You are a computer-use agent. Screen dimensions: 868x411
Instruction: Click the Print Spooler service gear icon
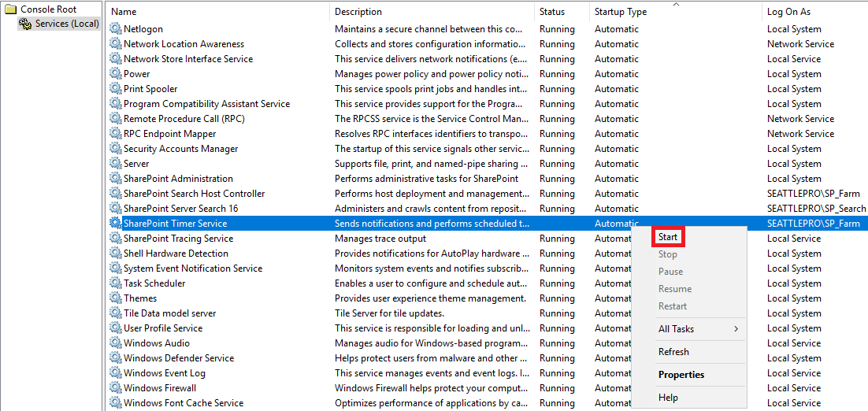point(116,89)
